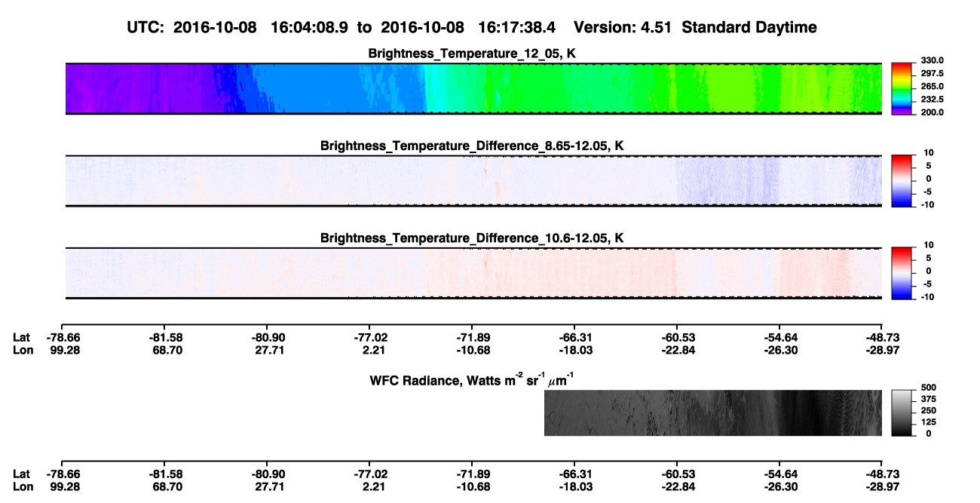Click the Brightness Temperature 12.05 rainbow image strip

click(x=473, y=89)
